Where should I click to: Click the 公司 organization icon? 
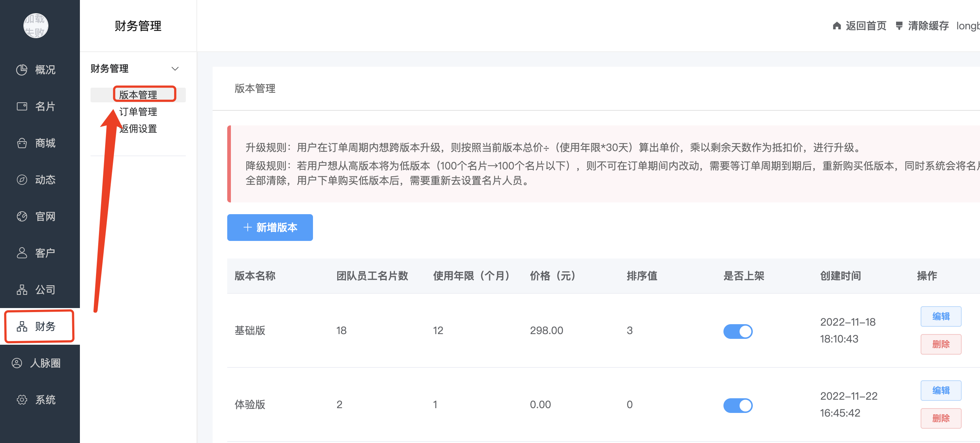pos(22,290)
